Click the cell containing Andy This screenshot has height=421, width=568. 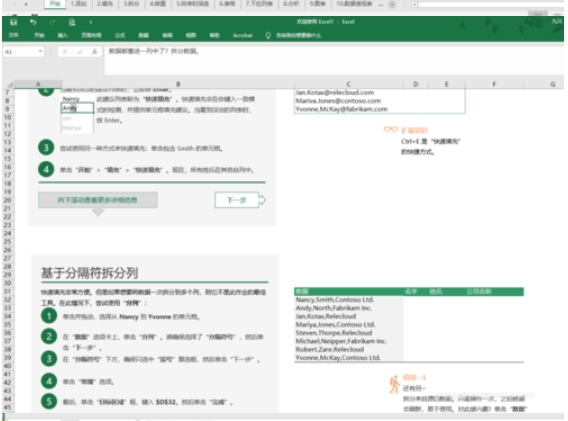tap(77, 108)
